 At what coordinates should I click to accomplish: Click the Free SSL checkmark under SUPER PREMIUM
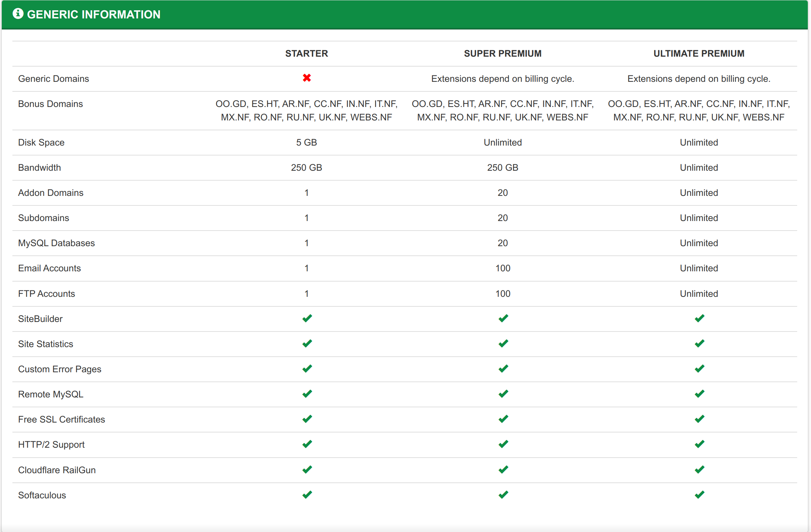(503, 419)
